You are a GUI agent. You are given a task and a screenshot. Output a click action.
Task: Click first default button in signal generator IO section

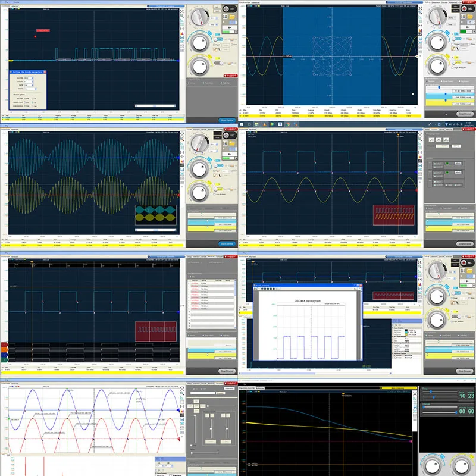pyautogui.click(x=458, y=163)
